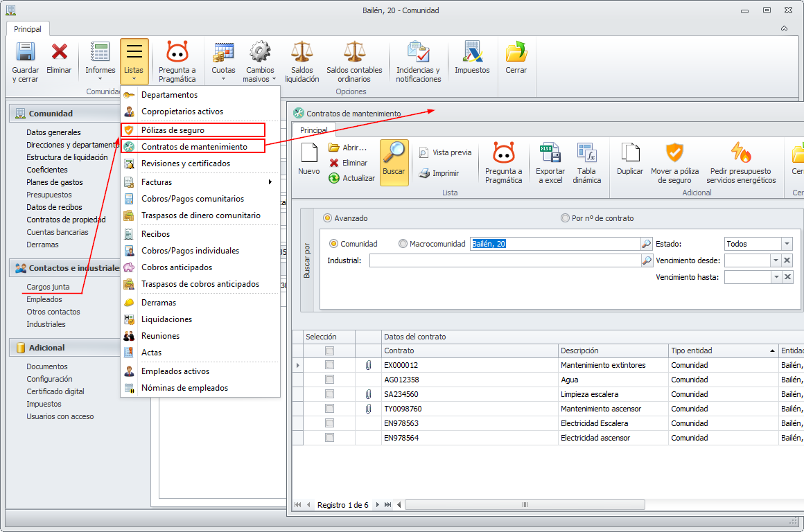Viewport: 804px width, 532px height.
Task: Open the Vencimiento desde date dropdown
Action: 776,260
